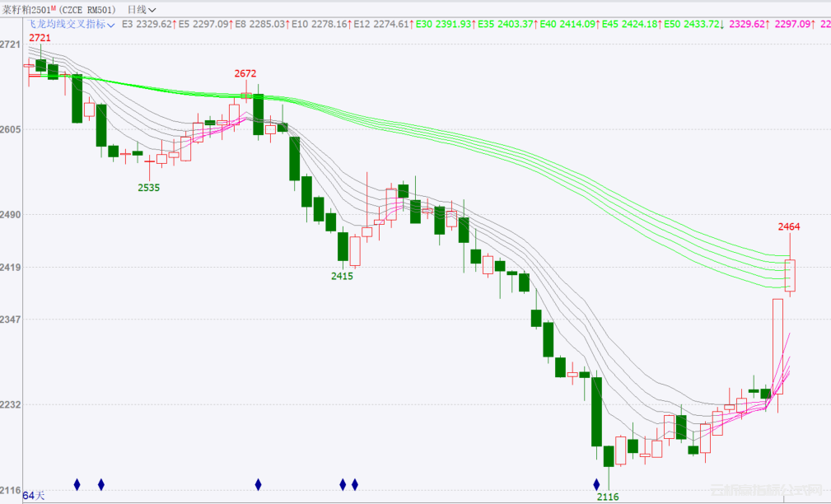Screen dimensions: 831x504
Task: Click the 2232 price axis label
Action: point(11,405)
